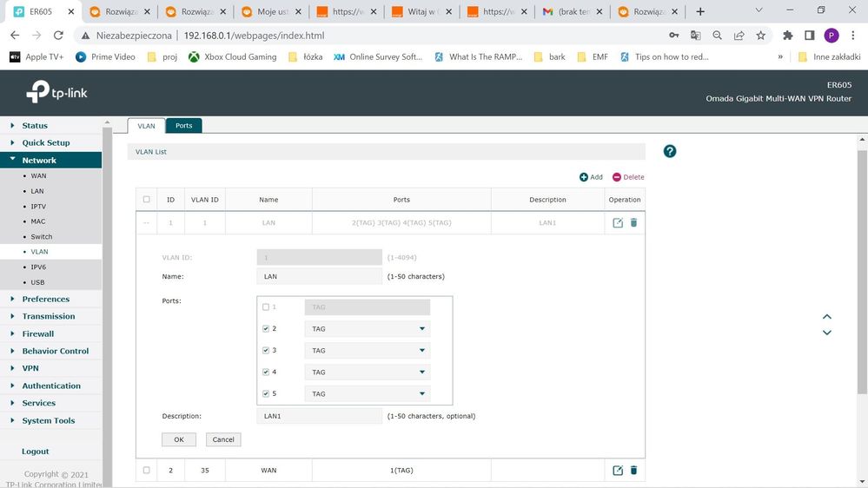868x488 pixels.
Task: Click trash icon for the LAN VLAN row
Action: (633, 223)
